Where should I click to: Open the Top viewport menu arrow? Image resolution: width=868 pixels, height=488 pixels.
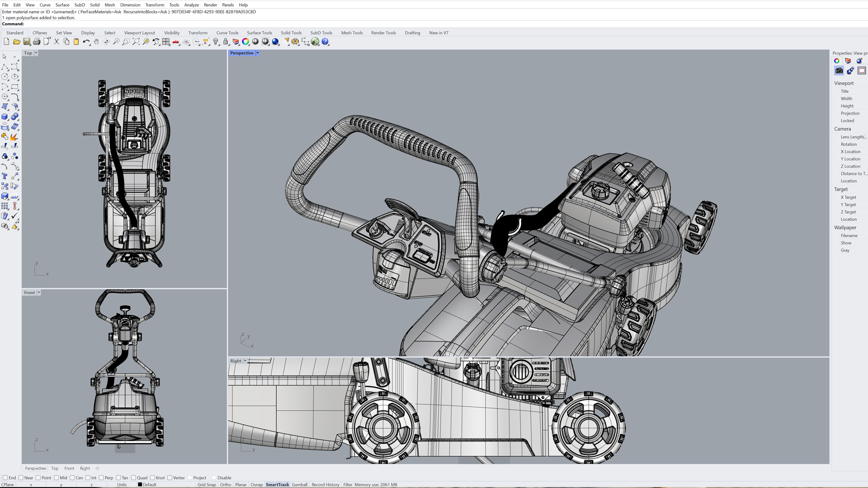(x=36, y=53)
